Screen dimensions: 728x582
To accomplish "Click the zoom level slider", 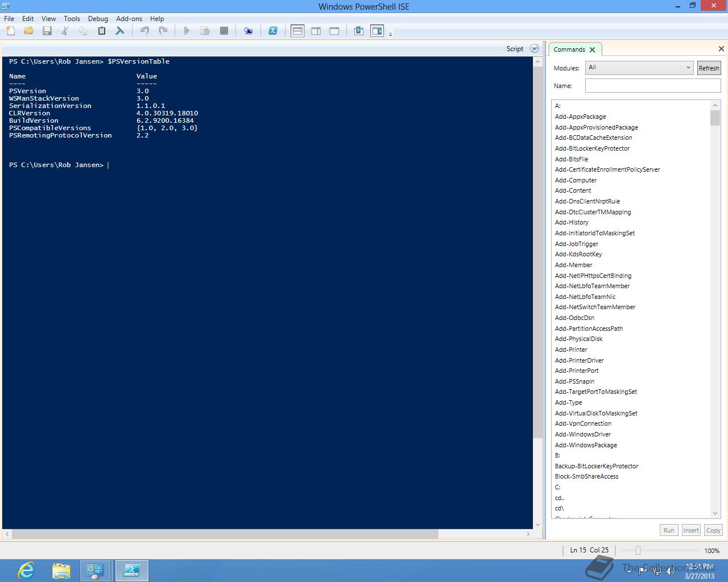I will coord(638,550).
